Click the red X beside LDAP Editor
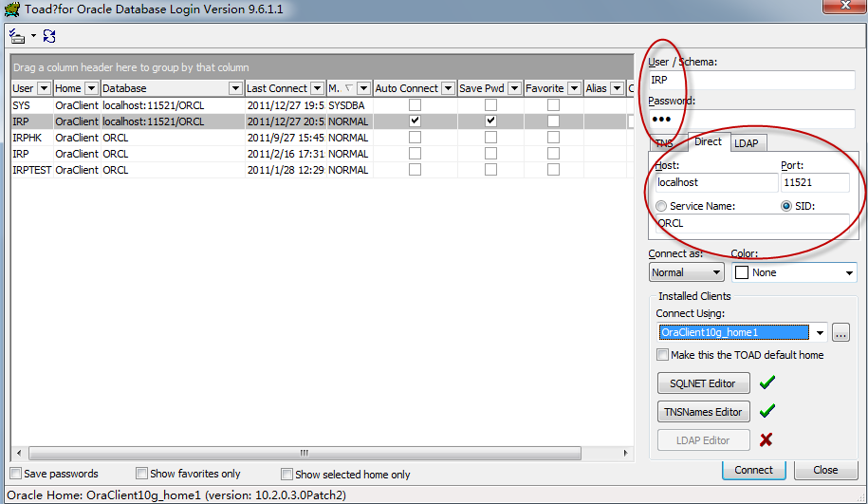868x504 pixels. click(x=766, y=439)
